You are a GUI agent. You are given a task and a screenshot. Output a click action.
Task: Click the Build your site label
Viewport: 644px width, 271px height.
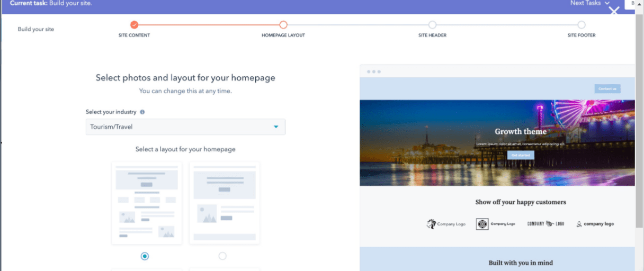pos(36,29)
